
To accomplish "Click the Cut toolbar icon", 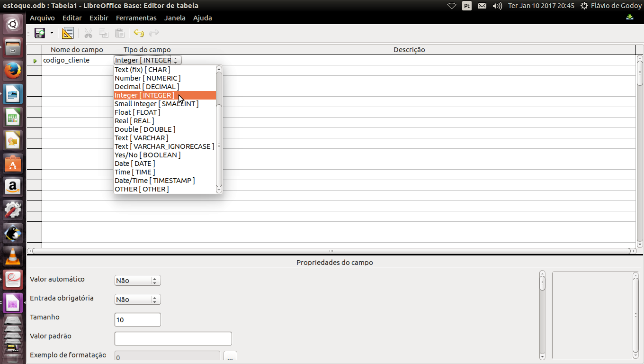I will (x=88, y=33).
